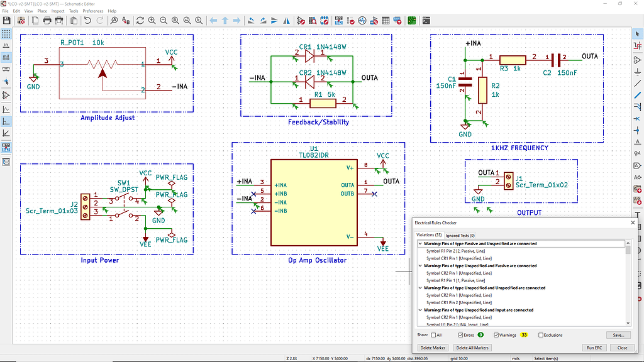Open the Inspect menu
This screenshot has height=362, width=644.
(57, 11)
